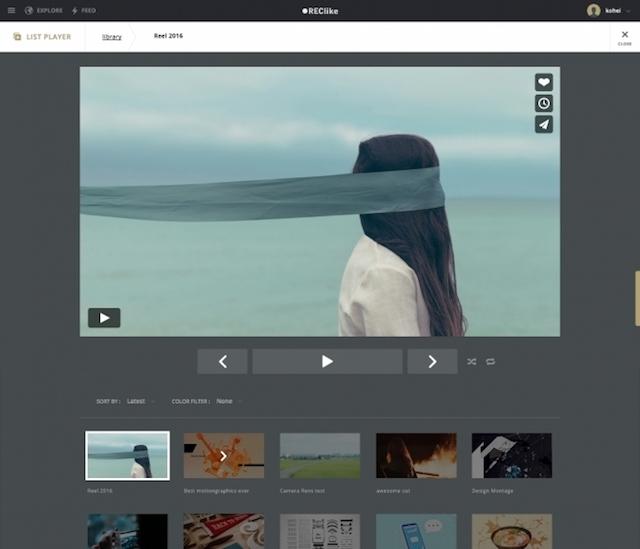Open the Explore section
This screenshot has width=640, height=549.
[x=43, y=10]
